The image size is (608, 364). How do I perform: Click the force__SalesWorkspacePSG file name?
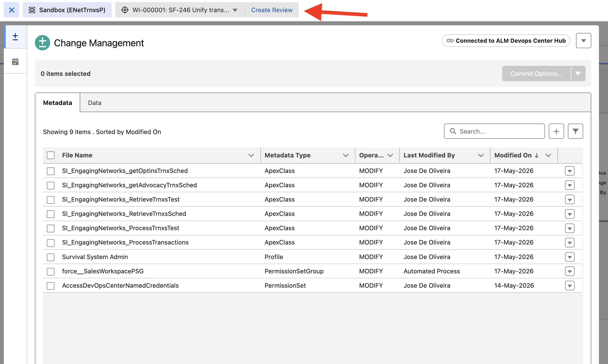point(103,271)
